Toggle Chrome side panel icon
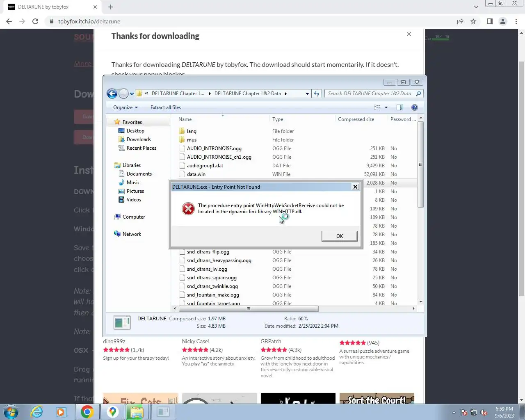 (489, 21)
